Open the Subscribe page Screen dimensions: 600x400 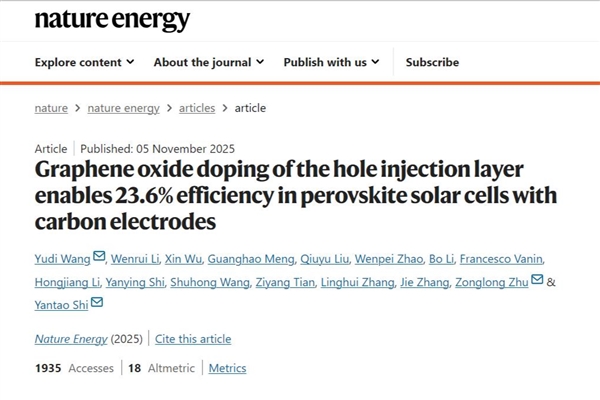pos(432,62)
